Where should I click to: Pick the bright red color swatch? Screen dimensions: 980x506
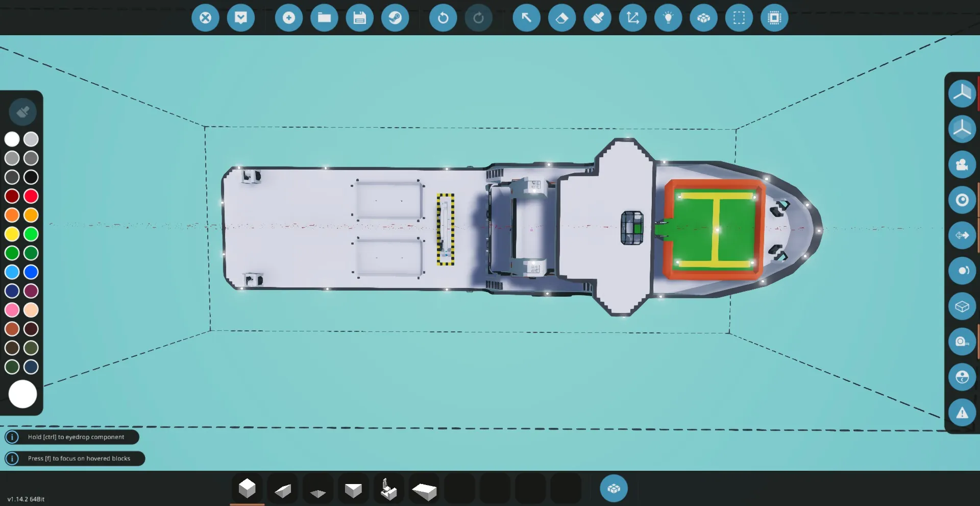(x=31, y=196)
